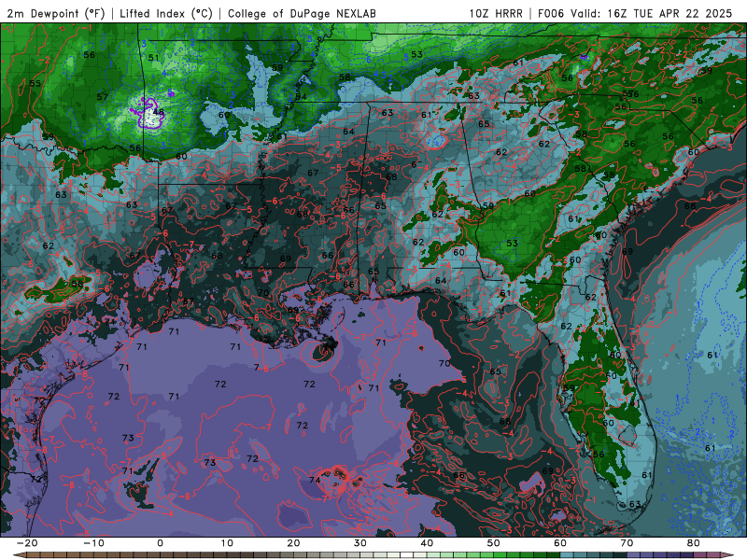
Task: Click the '2m Dewpoint (°F)' title text
Action: click(x=56, y=13)
